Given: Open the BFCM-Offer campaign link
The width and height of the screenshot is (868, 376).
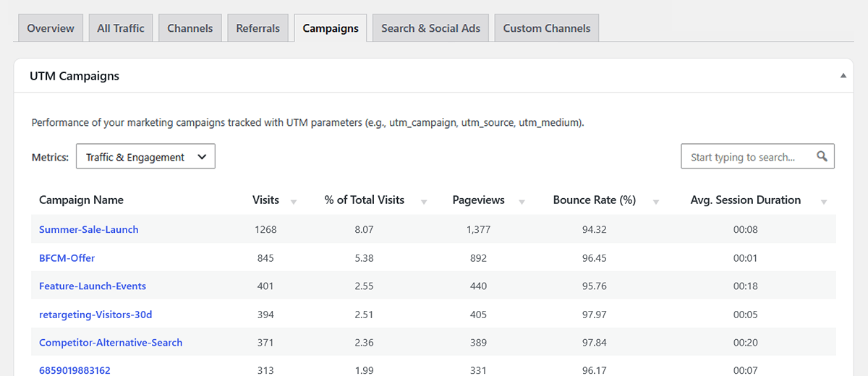Looking at the screenshot, I should click(x=67, y=257).
